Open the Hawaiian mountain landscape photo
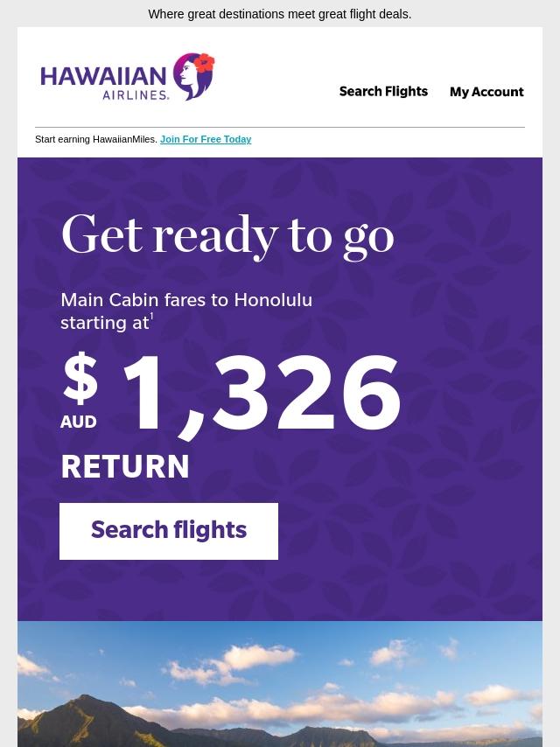Screen dimensions: 560x747 [x=280, y=684]
